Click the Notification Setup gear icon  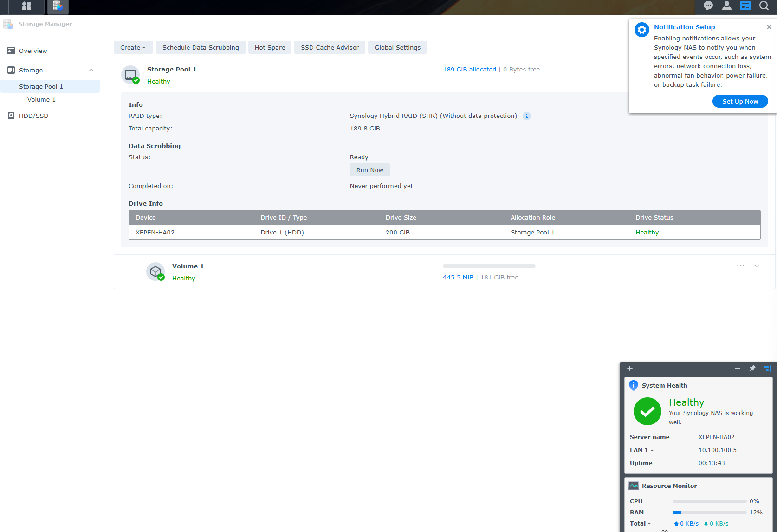coord(642,30)
